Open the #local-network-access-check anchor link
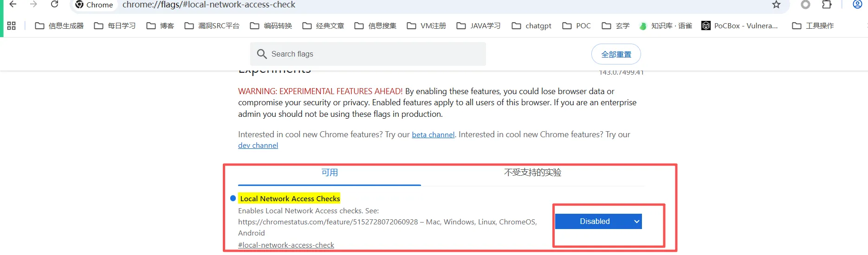This screenshot has height=255, width=868. pyautogui.click(x=286, y=245)
